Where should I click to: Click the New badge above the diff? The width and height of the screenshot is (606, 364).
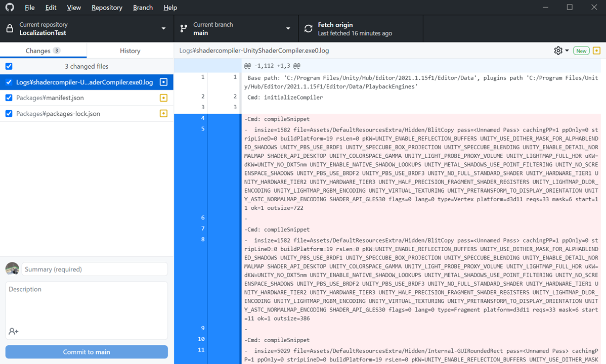click(x=581, y=51)
